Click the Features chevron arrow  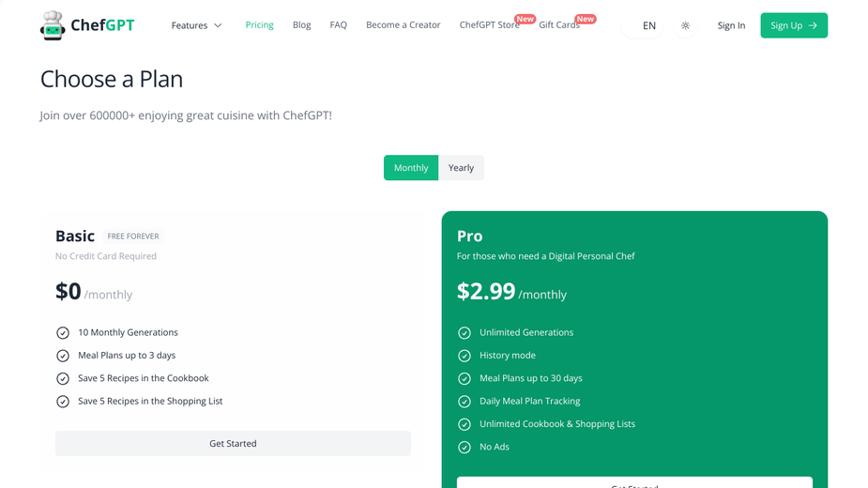coord(218,25)
